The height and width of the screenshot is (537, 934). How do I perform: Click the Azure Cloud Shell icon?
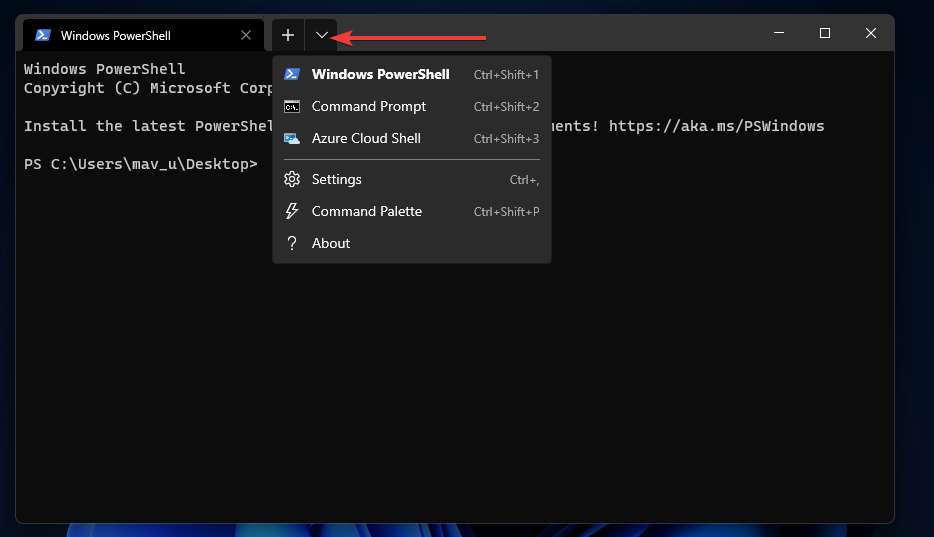click(292, 138)
